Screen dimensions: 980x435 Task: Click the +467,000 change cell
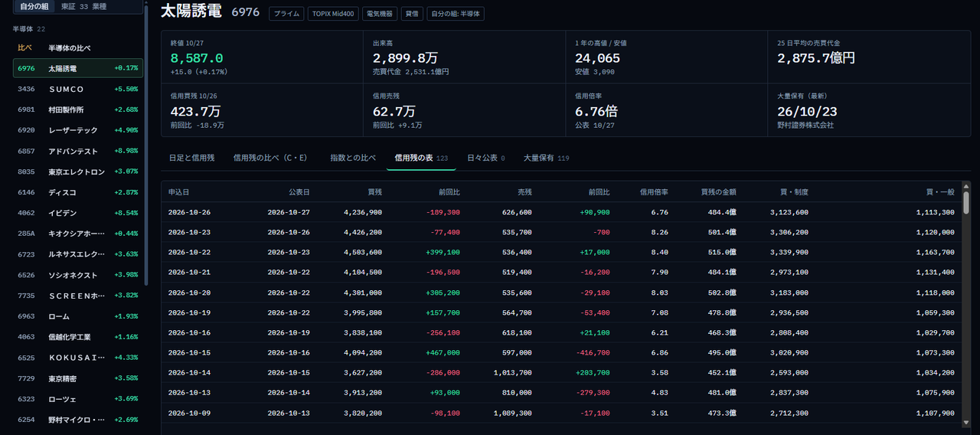coord(443,352)
